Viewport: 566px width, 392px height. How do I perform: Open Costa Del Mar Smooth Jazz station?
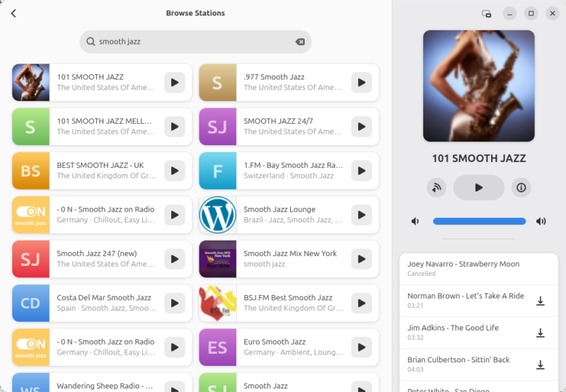point(99,303)
